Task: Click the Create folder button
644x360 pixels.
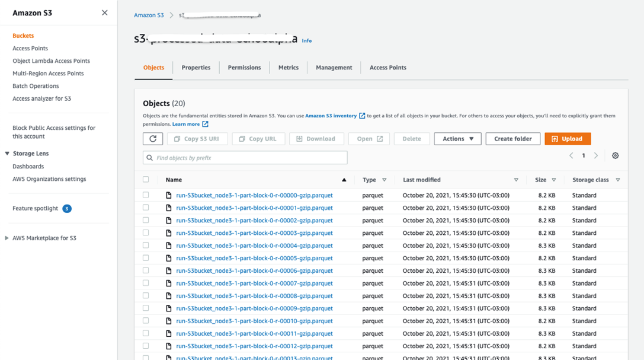Action: (x=512, y=139)
